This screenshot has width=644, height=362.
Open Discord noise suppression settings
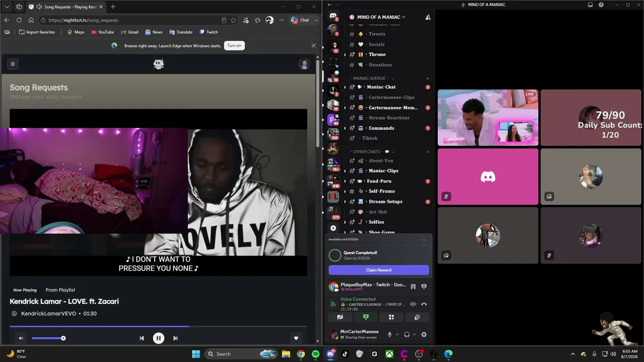click(x=413, y=304)
